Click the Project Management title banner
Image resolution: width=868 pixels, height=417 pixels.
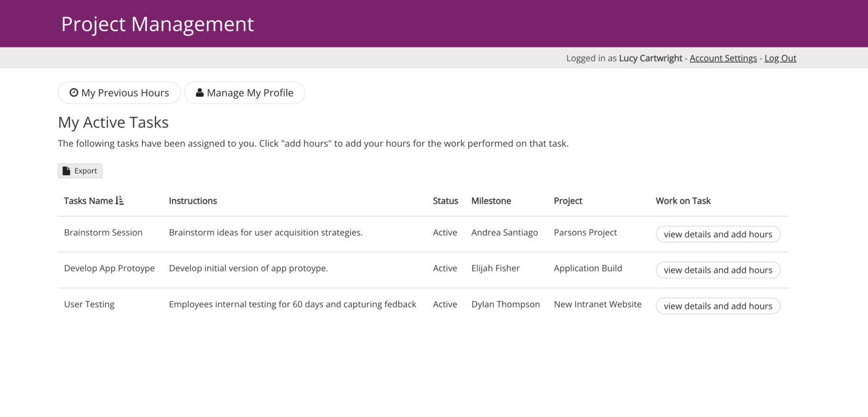(157, 24)
